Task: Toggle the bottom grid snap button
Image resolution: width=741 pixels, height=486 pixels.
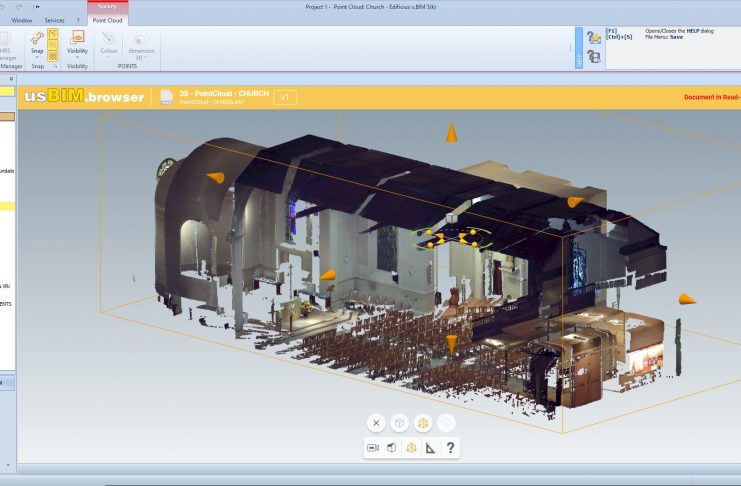Action: (x=53, y=56)
